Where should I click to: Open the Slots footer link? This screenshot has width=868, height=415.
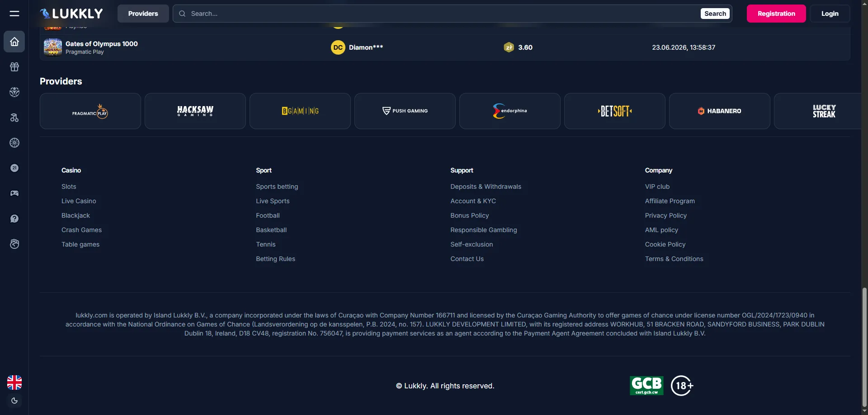tap(69, 187)
